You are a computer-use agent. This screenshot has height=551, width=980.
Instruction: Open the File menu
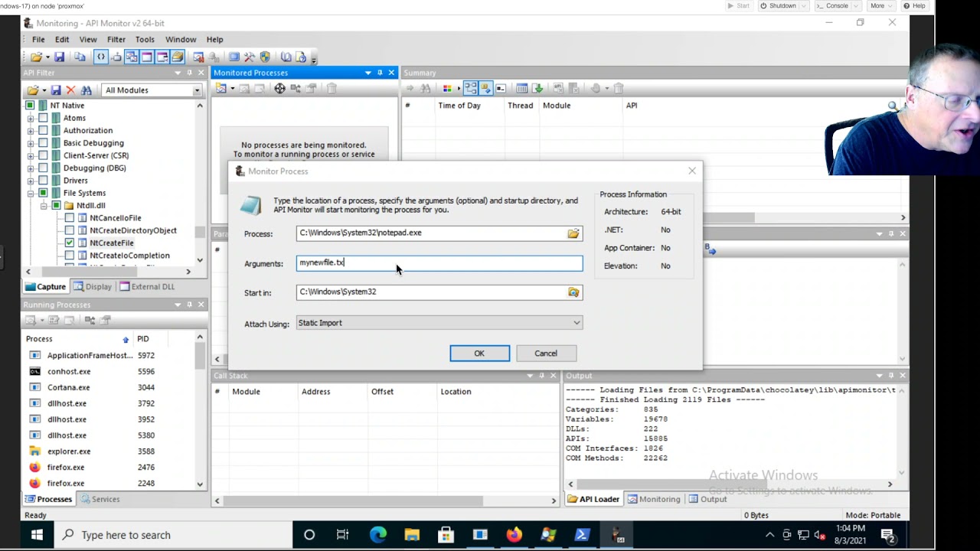click(38, 40)
